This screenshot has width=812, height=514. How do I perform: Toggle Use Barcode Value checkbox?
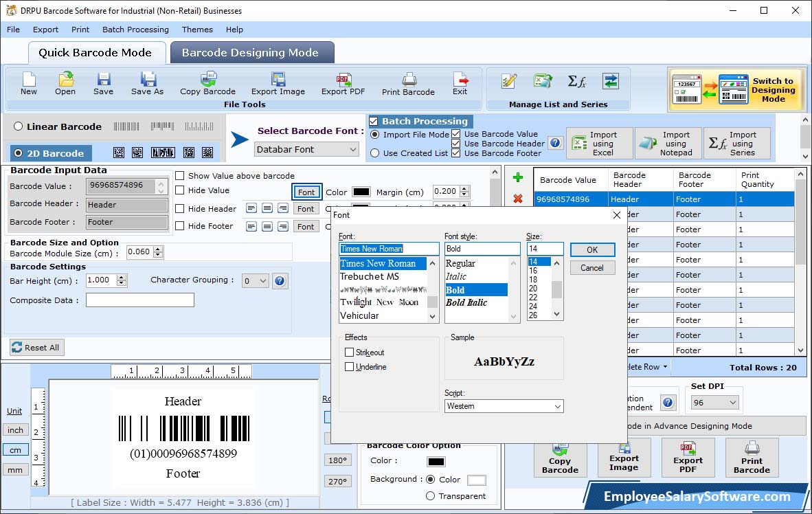pyautogui.click(x=455, y=134)
